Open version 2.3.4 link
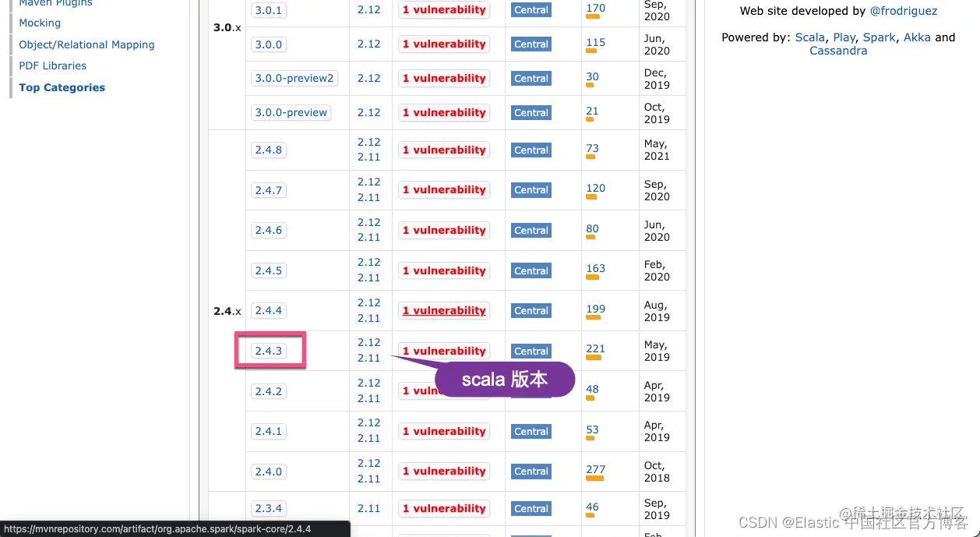This screenshot has width=980, height=537. point(269,509)
